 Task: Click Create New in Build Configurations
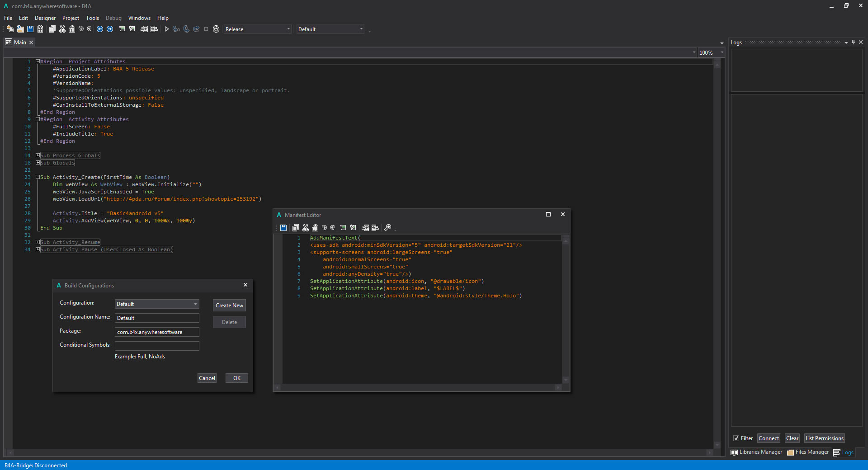pyautogui.click(x=229, y=305)
